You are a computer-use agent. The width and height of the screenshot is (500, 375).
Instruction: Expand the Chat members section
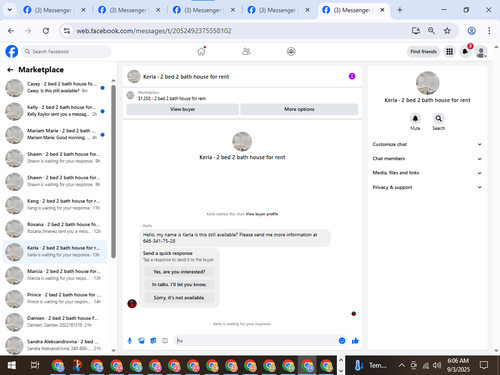point(427,159)
